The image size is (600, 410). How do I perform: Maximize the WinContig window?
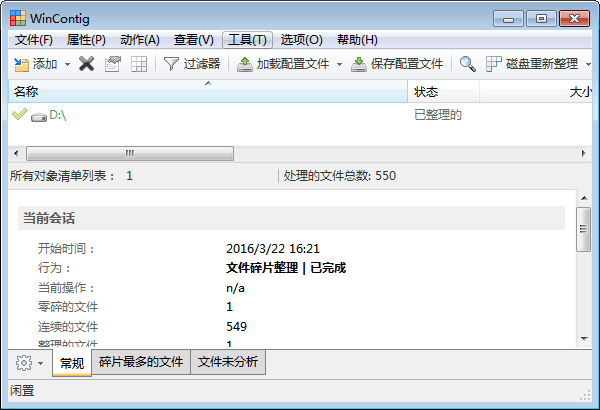[x=541, y=19]
